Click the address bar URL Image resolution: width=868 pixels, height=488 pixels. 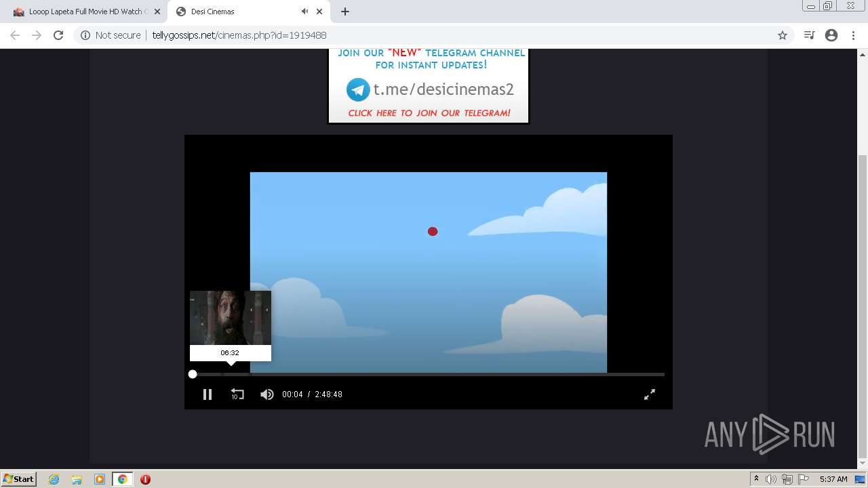[239, 35]
